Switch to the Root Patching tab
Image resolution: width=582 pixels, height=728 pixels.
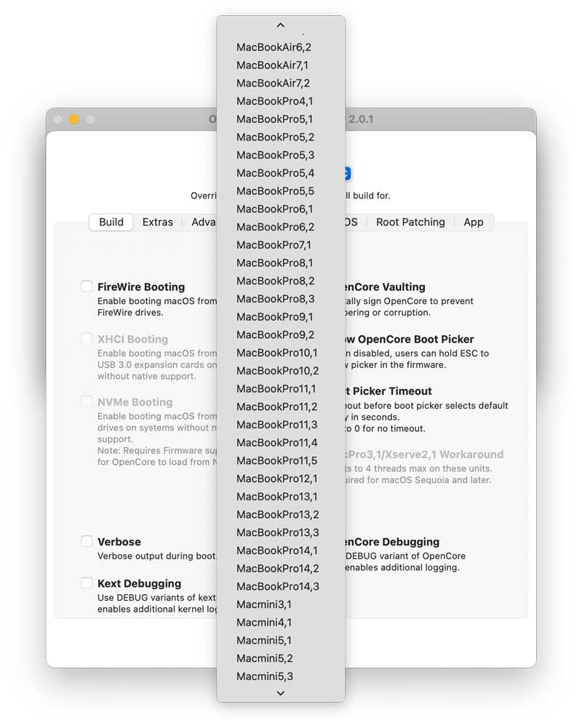coord(410,223)
